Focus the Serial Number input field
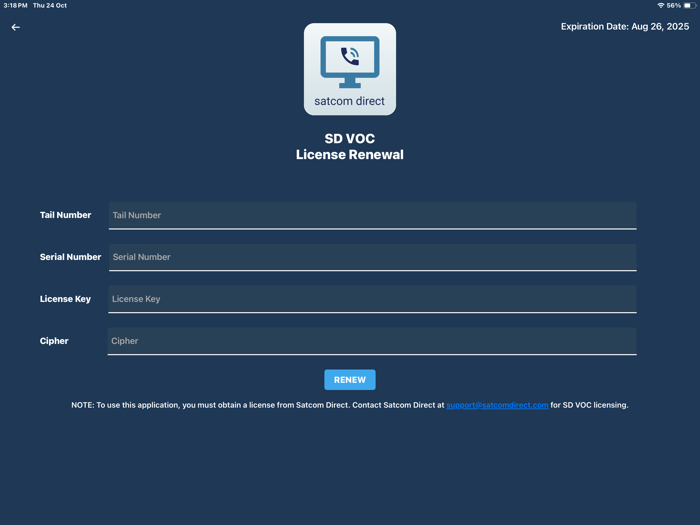 [x=372, y=258]
